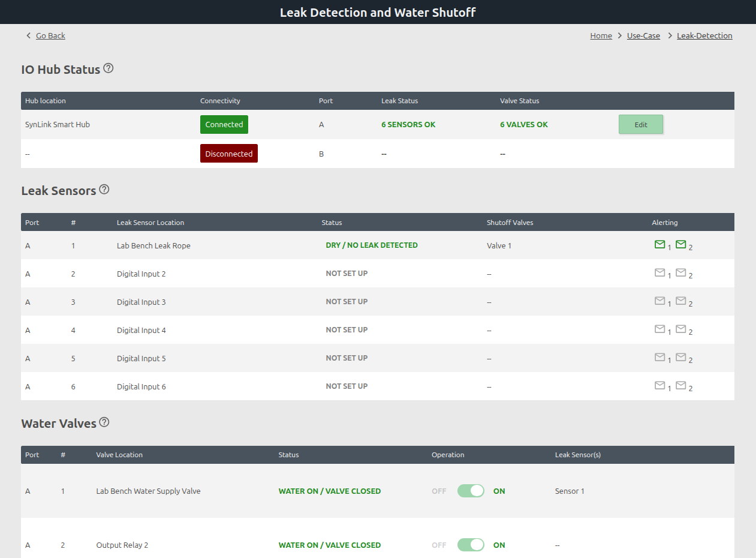Click 'Leak Sensor Location' column header

click(150, 222)
